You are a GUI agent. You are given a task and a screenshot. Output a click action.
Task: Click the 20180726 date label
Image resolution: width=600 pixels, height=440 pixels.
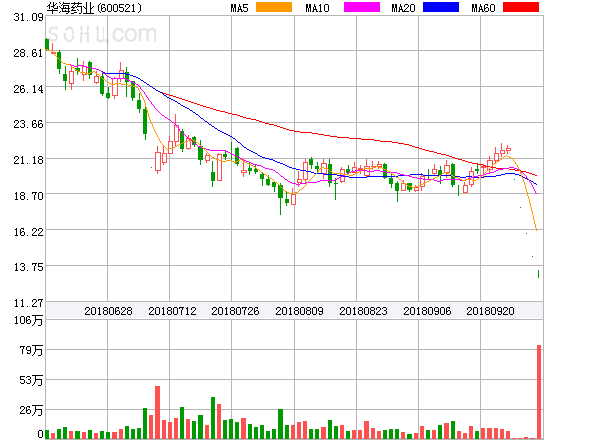[235, 311]
